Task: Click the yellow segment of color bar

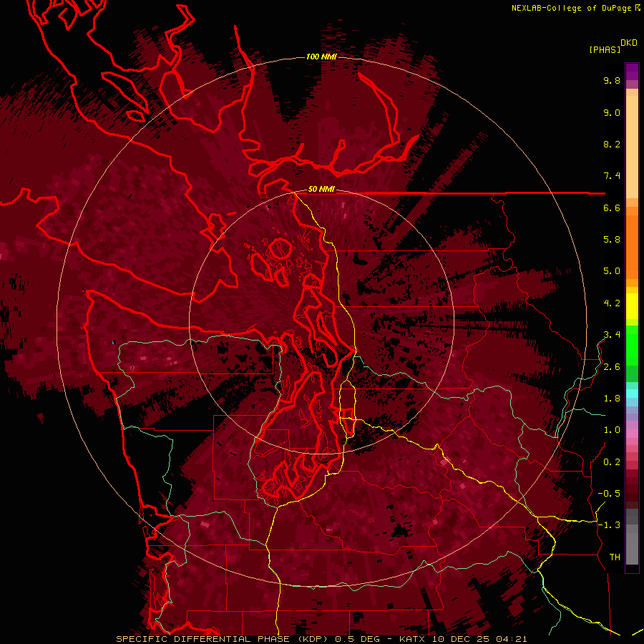Action: pyautogui.click(x=632, y=306)
